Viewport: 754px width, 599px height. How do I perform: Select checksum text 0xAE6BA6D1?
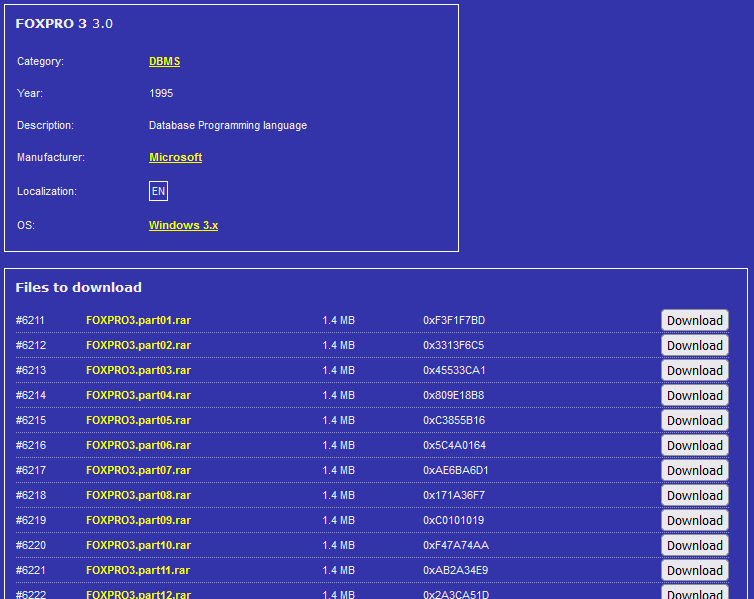pos(455,470)
